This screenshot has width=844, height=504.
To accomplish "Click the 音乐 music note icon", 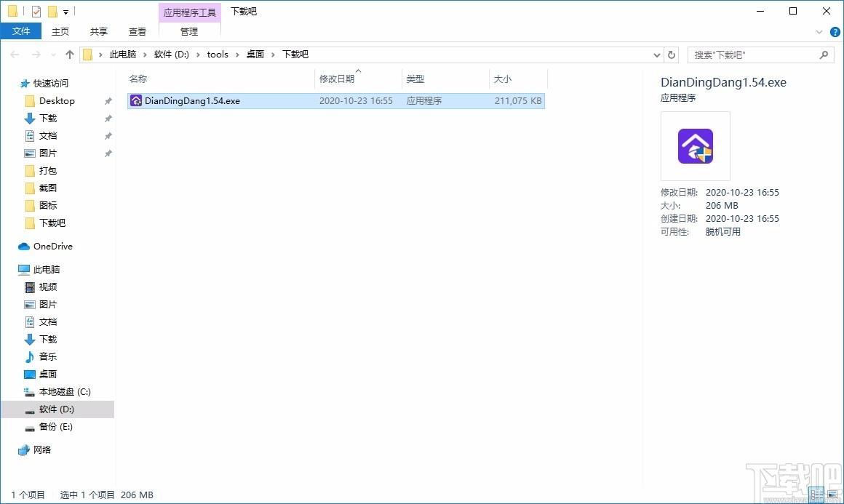I will (x=30, y=356).
